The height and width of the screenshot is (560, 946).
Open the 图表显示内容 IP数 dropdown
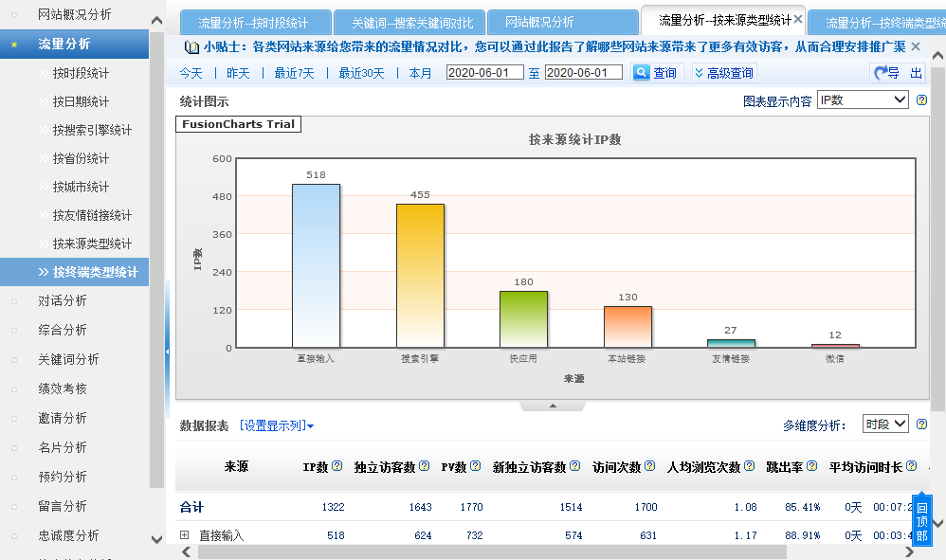click(863, 100)
